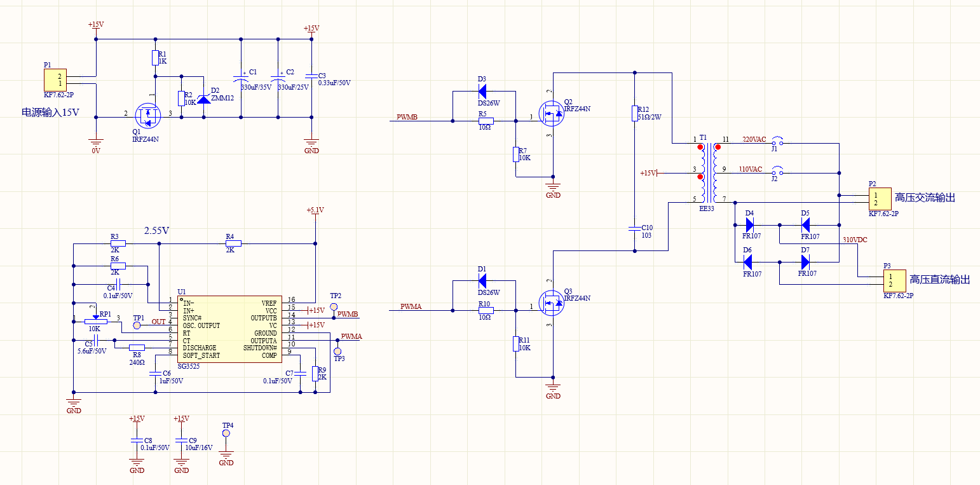Select decoupling capacitor C9 10uF/16V
Screen dimensions: 980x485
tap(181, 440)
